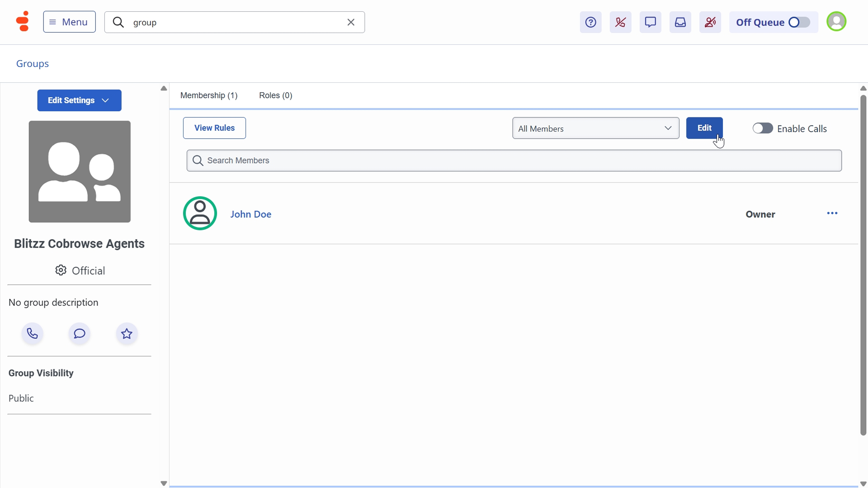Click the phone calls icon in header
The height and width of the screenshot is (488, 868).
(620, 22)
